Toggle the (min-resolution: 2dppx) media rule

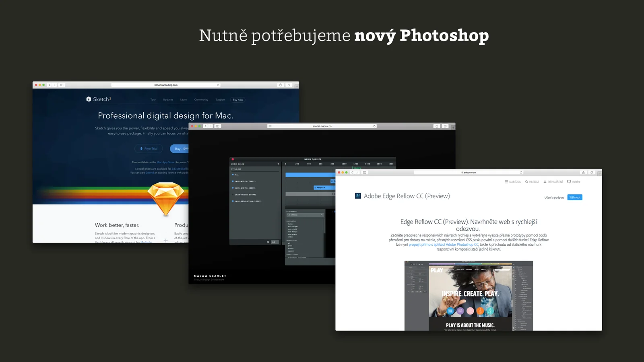[233, 201]
